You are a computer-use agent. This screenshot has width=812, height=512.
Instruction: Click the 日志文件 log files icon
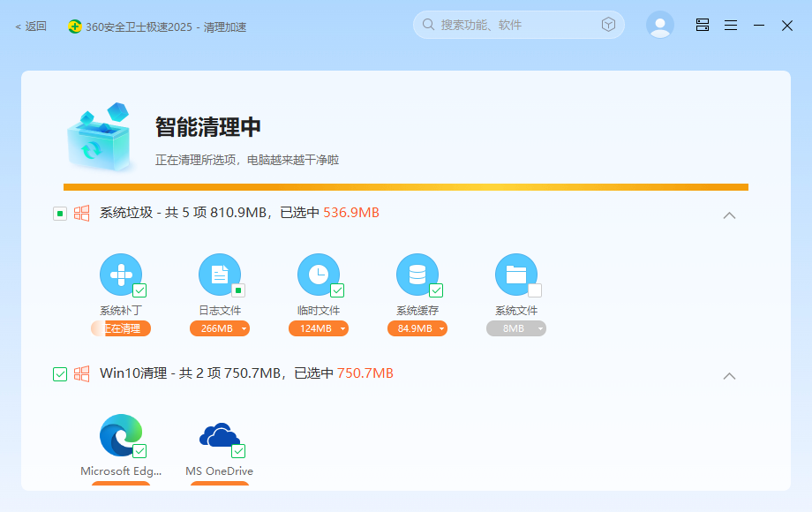click(220, 275)
